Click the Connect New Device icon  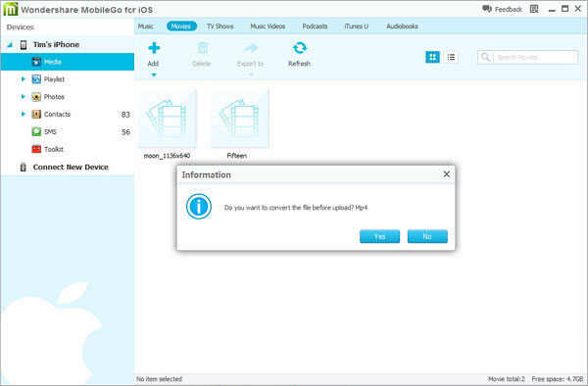point(23,168)
